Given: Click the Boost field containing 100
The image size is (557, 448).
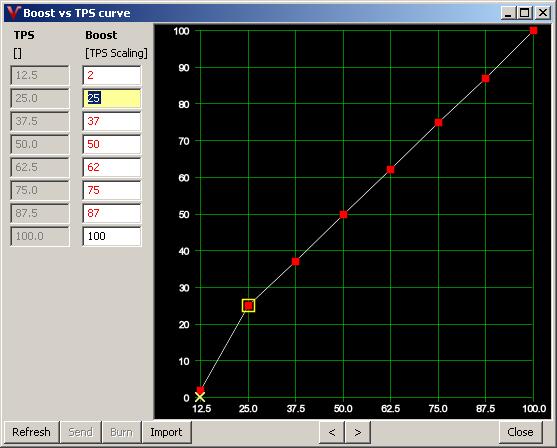Looking at the screenshot, I should [x=112, y=236].
